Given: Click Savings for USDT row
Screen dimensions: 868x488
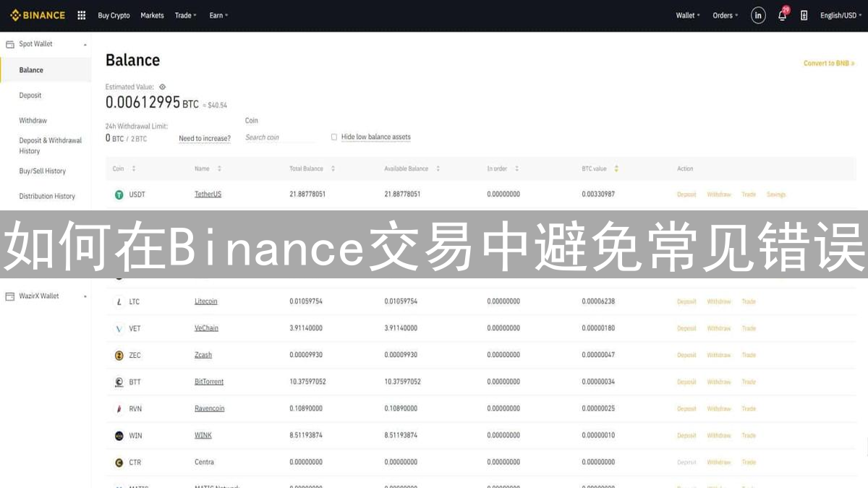Looking at the screenshot, I should pos(776,194).
